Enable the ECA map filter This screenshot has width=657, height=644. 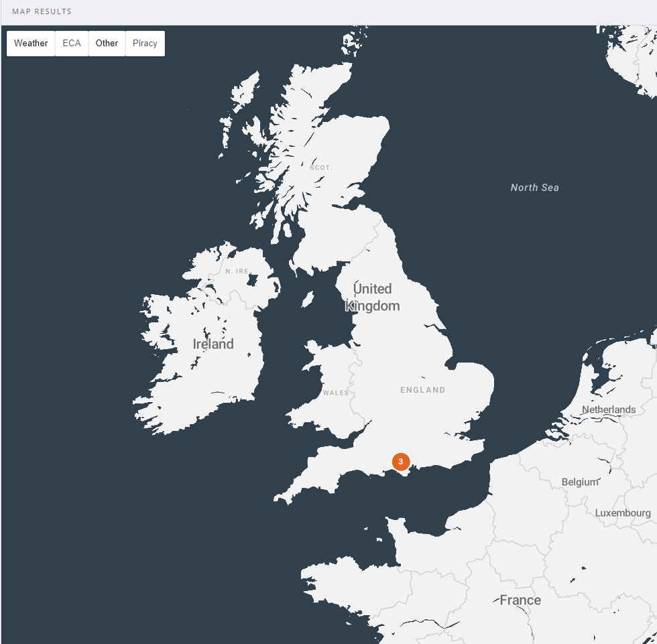pos(72,43)
